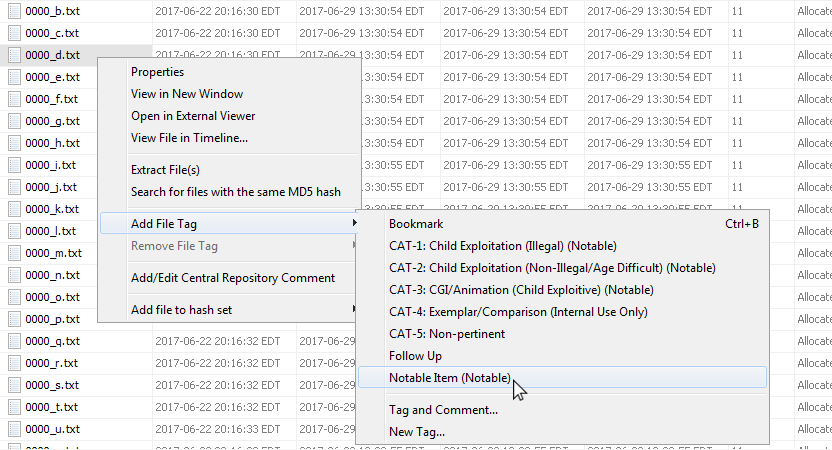Select Extract File(s) menu entry
Screen dimensions: 832x450
(x=166, y=170)
